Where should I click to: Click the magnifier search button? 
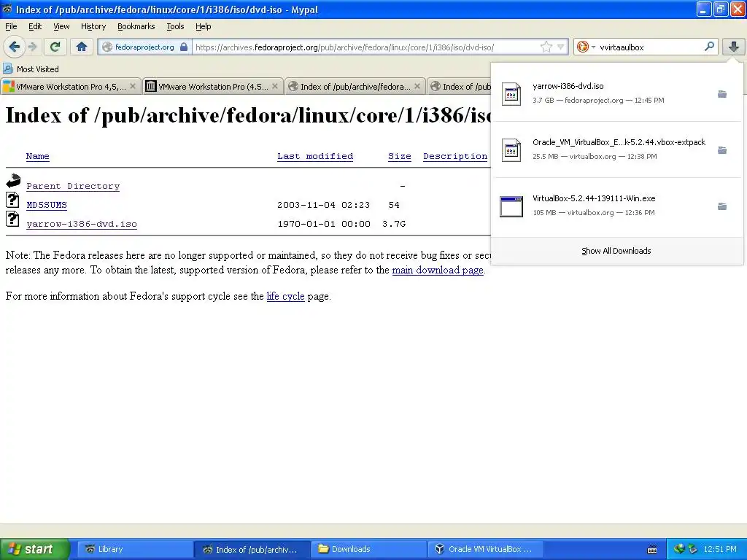tap(709, 47)
